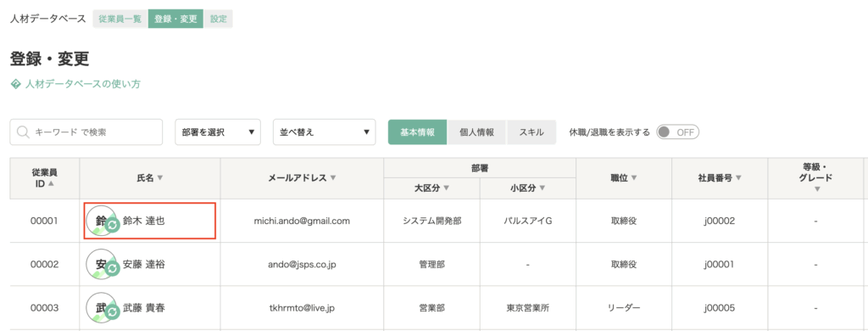Open 社員番号 column filter arrow
Viewport: 868px width, 331px height.
(738, 178)
